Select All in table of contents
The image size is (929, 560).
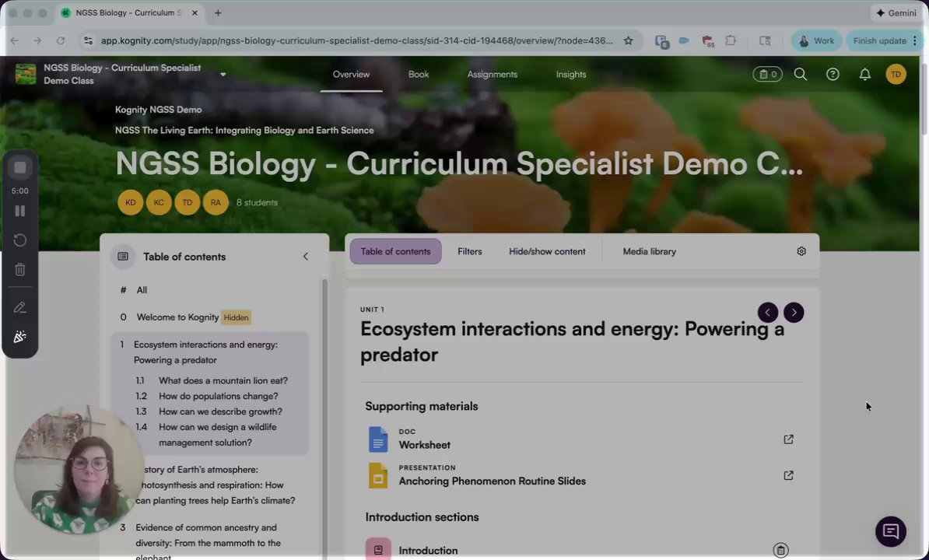142,290
